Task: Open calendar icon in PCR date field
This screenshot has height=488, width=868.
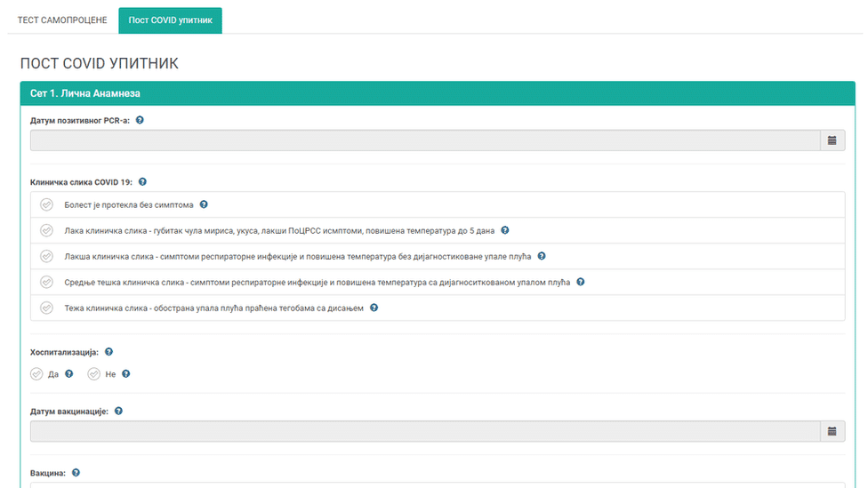Action: 832,140
